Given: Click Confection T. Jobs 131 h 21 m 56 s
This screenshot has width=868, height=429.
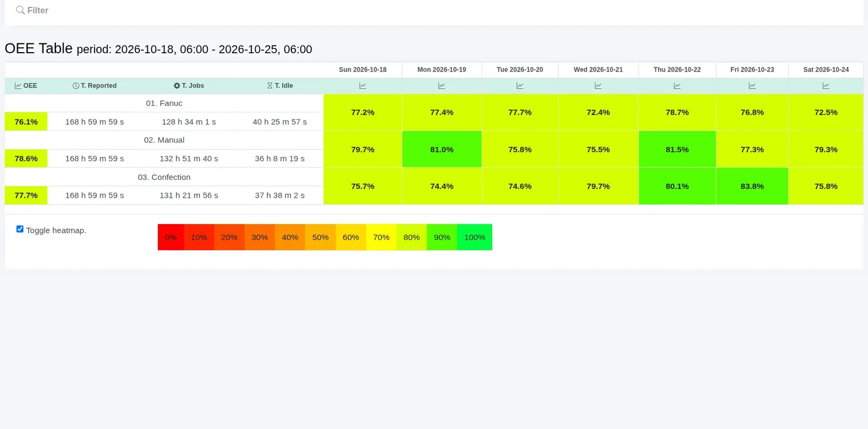Looking at the screenshot, I should tap(189, 195).
